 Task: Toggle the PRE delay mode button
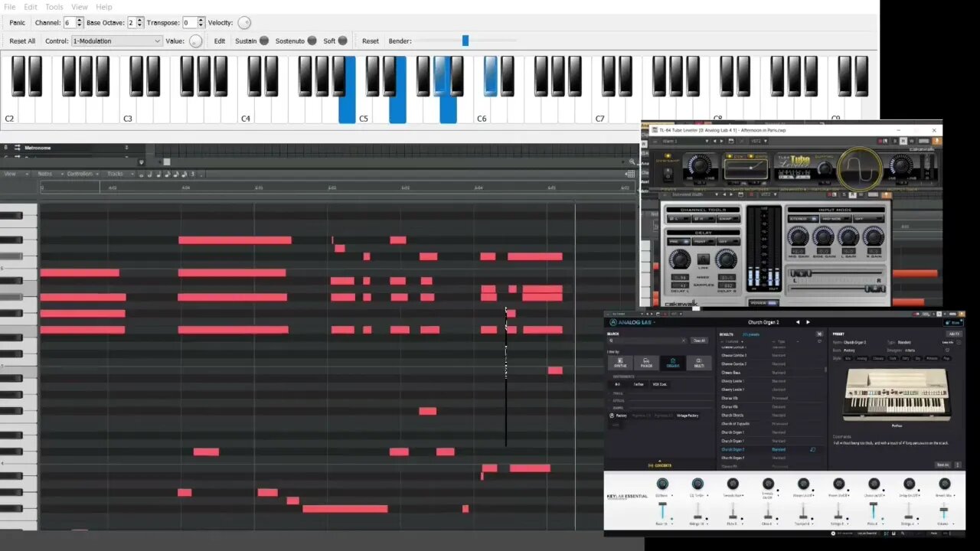click(679, 242)
